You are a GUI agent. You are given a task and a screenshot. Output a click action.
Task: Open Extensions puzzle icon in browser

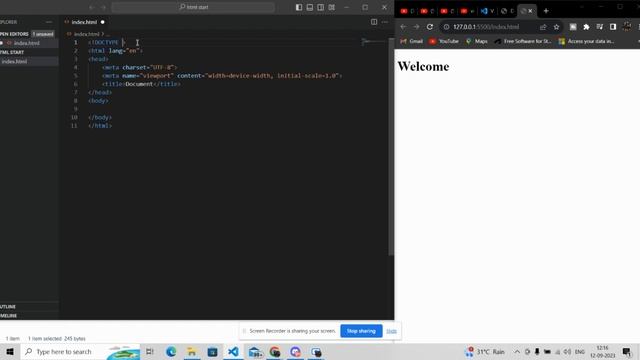587,27
